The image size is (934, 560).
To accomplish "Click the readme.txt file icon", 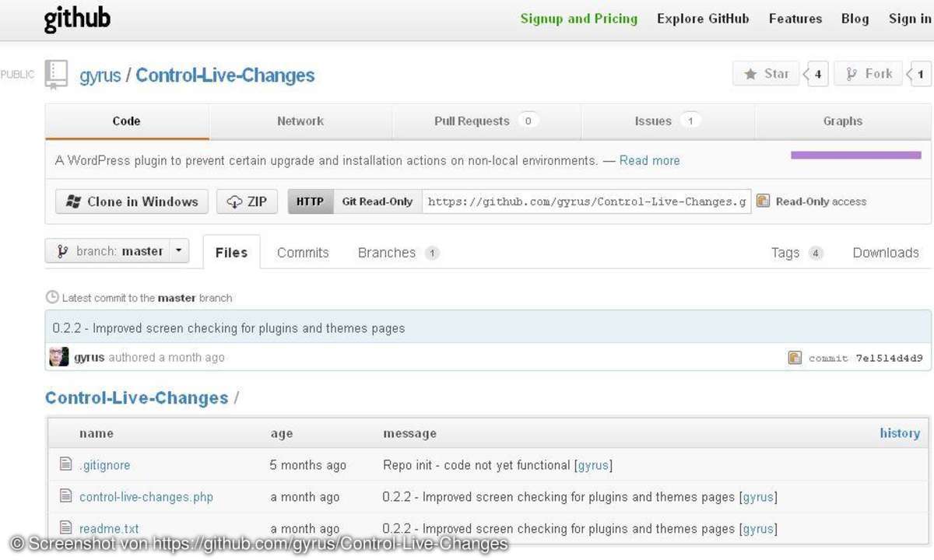I will pos(66,528).
